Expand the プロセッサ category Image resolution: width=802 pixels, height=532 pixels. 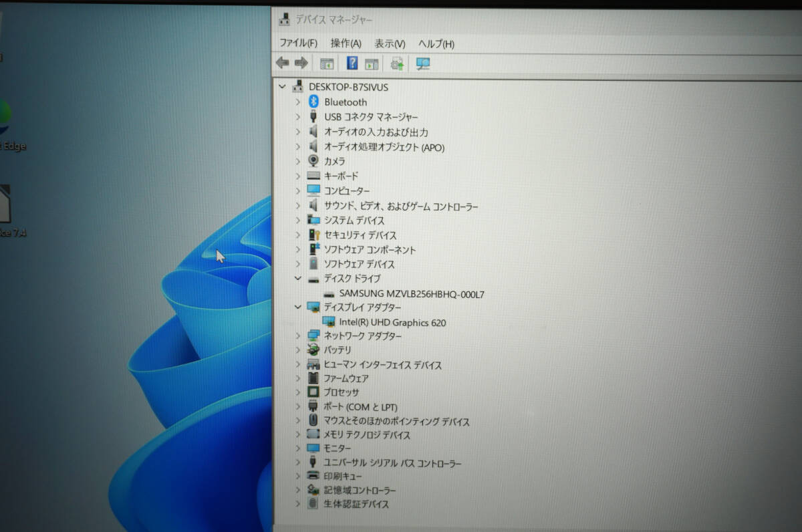pyautogui.click(x=298, y=392)
